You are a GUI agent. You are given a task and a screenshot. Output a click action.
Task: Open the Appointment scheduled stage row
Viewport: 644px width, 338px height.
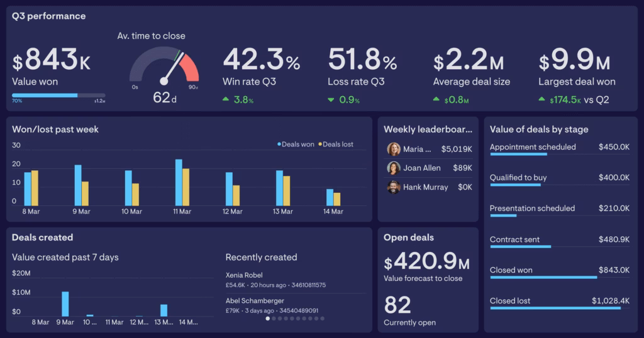pos(559,148)
